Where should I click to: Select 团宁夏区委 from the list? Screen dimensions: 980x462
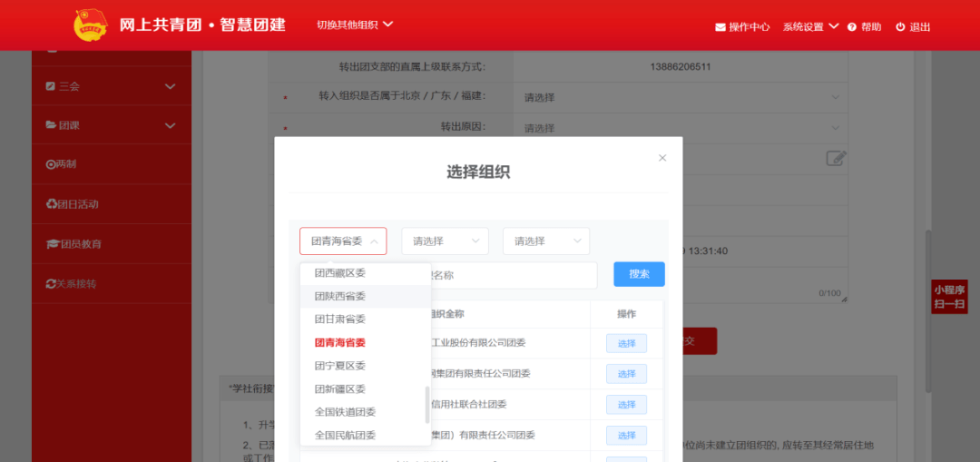(x=366, y=366)
